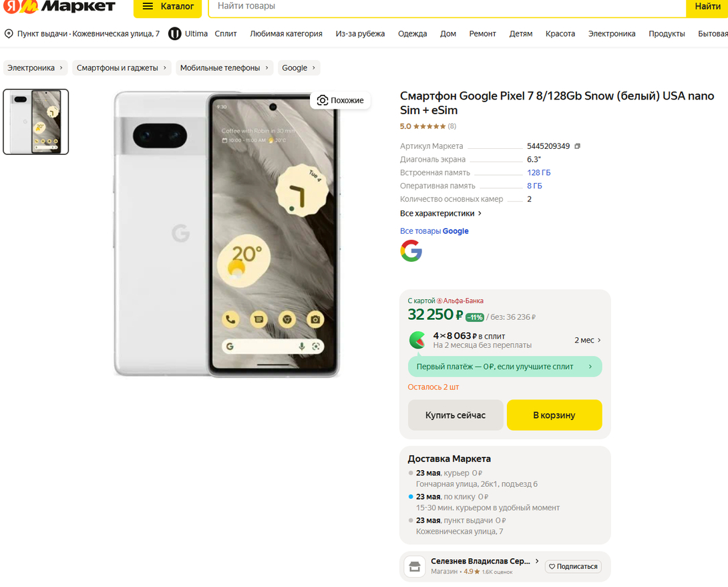Expand the first payment split offer banner
The image size is (728, 587).
[x=504, y=367]
